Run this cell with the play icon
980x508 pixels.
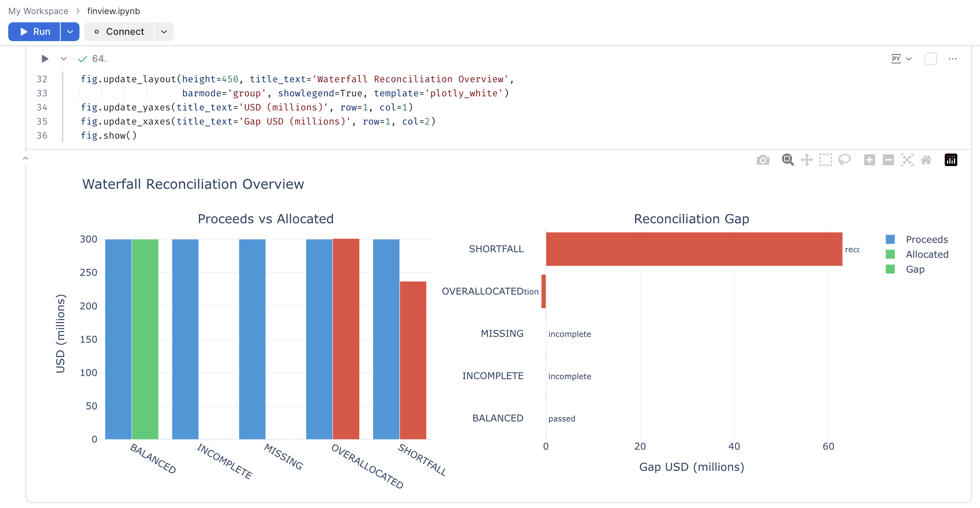point(45,59)
